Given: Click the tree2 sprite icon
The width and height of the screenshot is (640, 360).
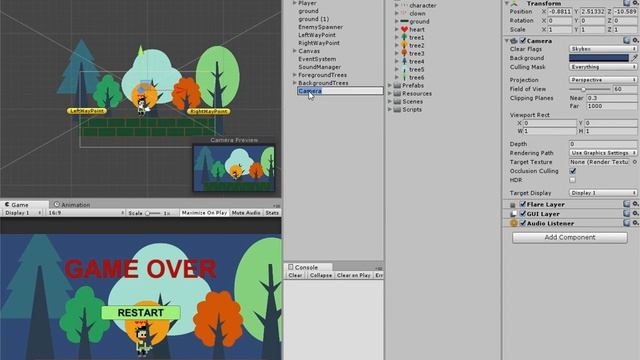Looking at the screenshot, I should pos(404,45).
